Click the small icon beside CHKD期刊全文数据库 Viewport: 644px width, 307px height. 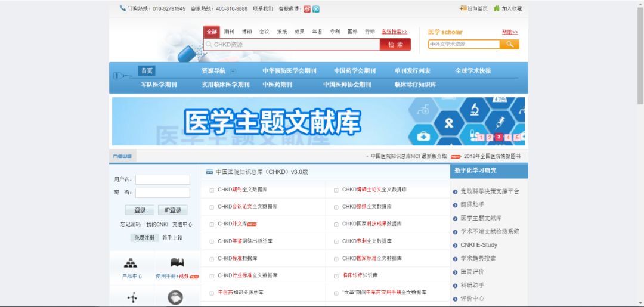[212, 190]
